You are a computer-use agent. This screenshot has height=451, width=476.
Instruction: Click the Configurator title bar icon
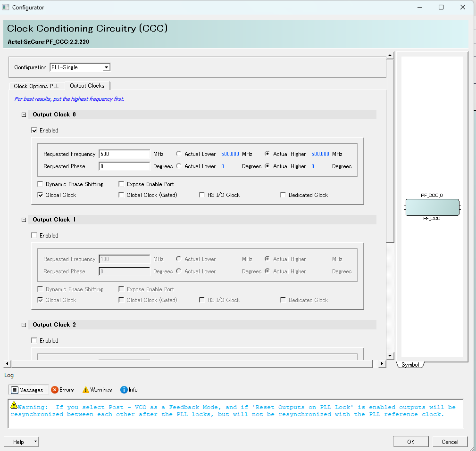(x=7, y=7)
